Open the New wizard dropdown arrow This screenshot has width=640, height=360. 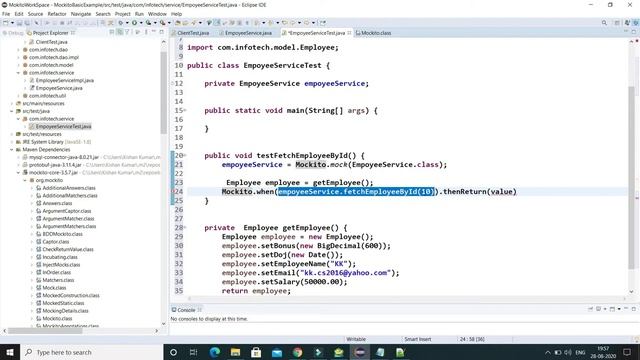point(12,23)
